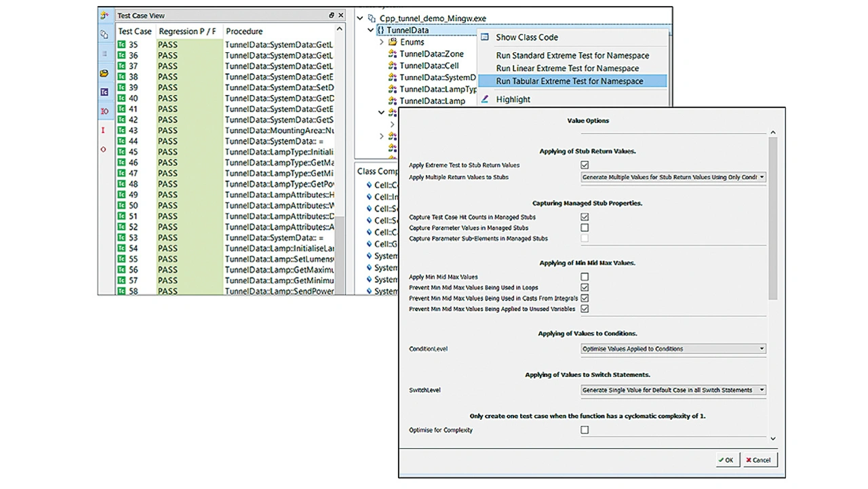Expand the Enums tree node

click(x=382, y=42)
